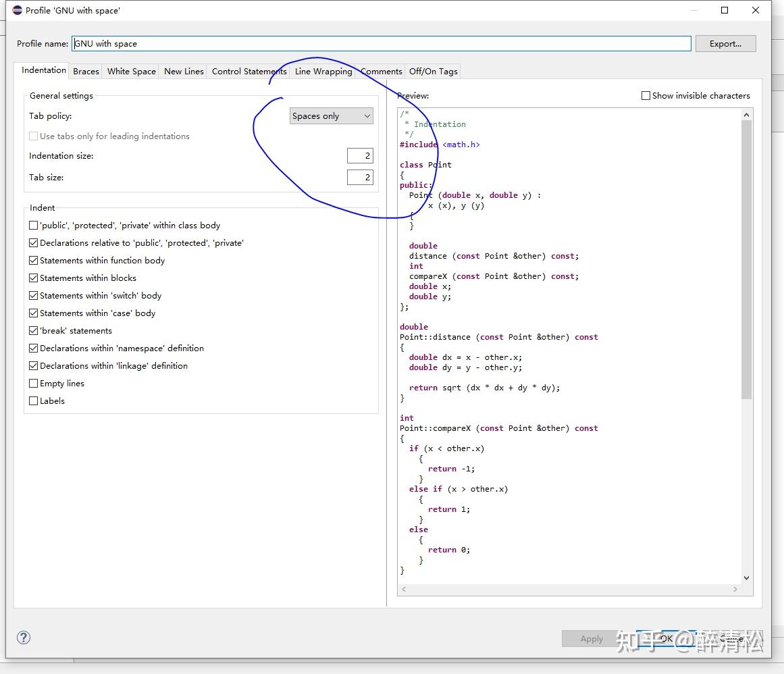Click in the Profile name field
The image size is (784, 674).
(382, 44)
